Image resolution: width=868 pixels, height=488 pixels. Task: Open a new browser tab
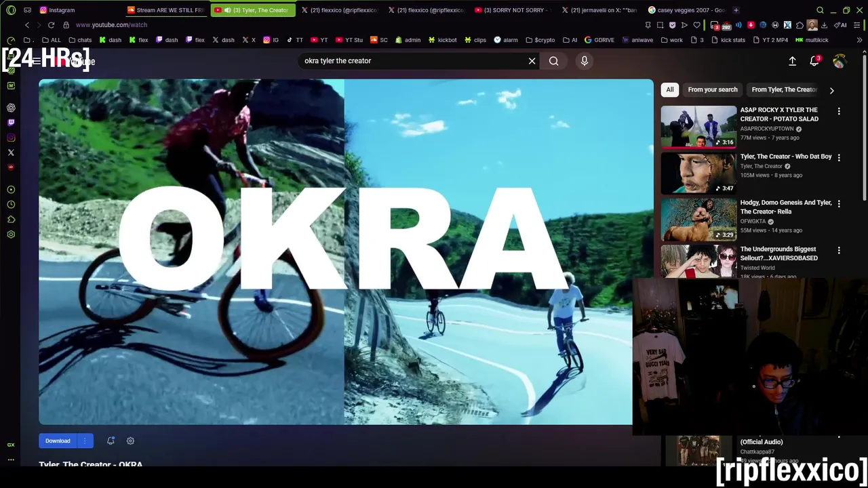tap(736, 10)
